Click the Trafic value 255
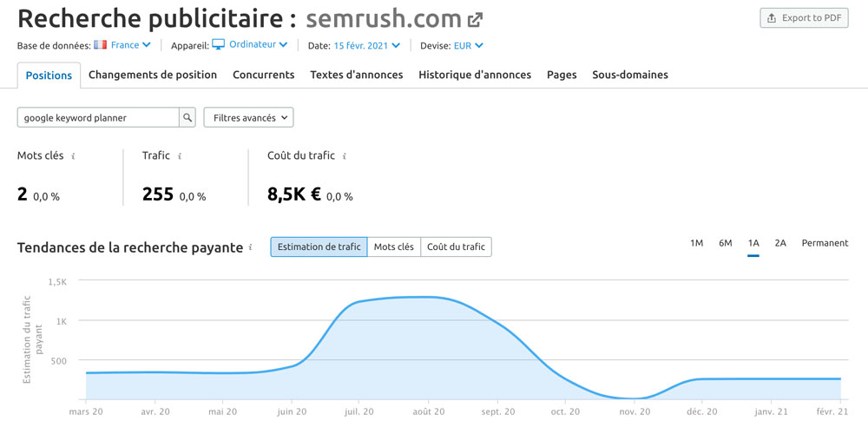The height and width of the screenshot is (434, 868). (158, 194)
